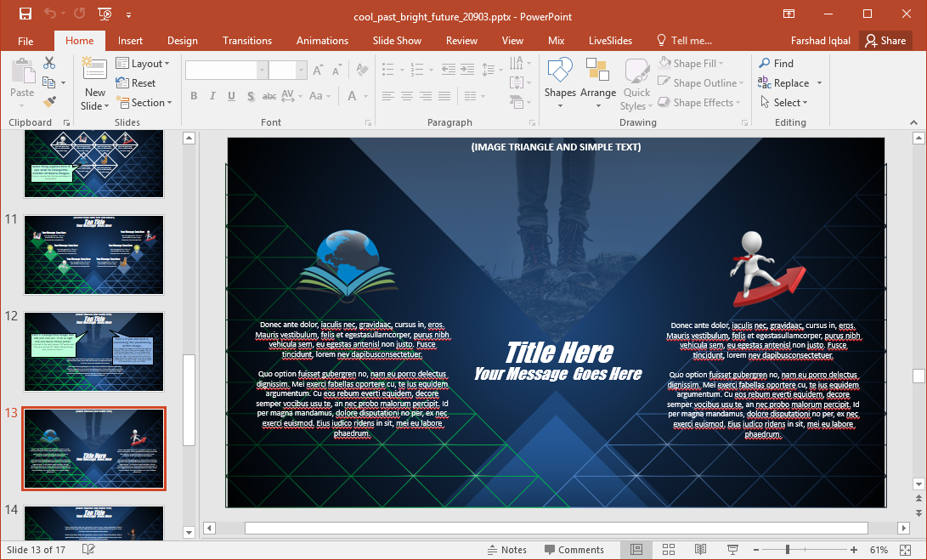Toggle Italic formatting
The height and width of the screenshot is (560, 927).
[x=212, y=96]
